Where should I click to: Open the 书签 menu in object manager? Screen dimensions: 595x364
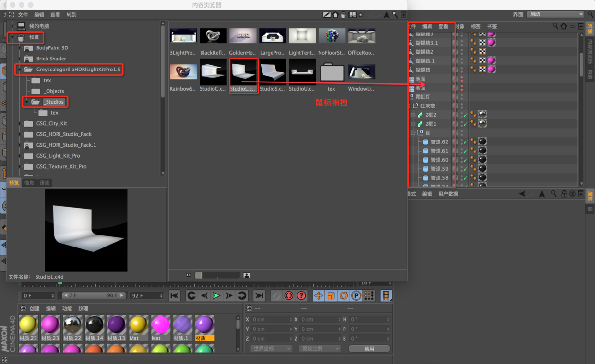[x=492, y=26]
